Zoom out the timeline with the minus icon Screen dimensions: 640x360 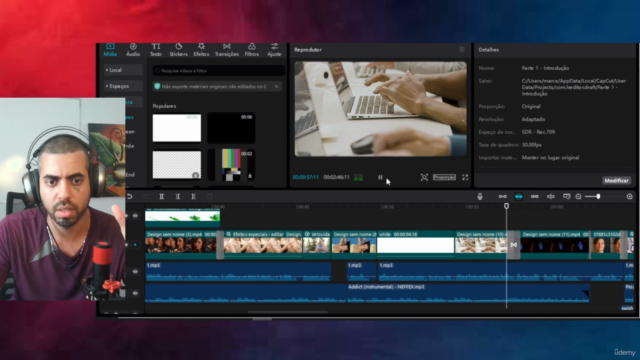[578, 197]
